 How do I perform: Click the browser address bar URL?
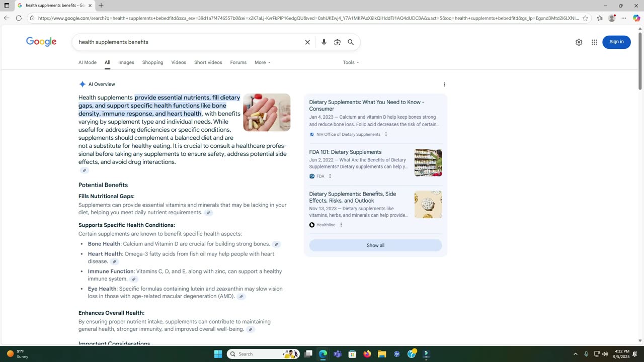[x=308, y=18]
